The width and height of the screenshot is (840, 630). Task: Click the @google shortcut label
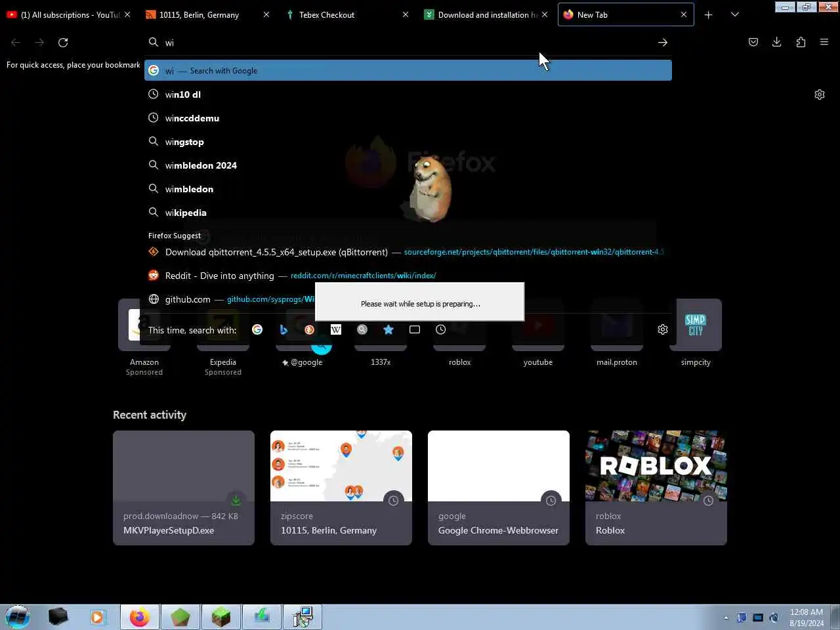point(306,362)
